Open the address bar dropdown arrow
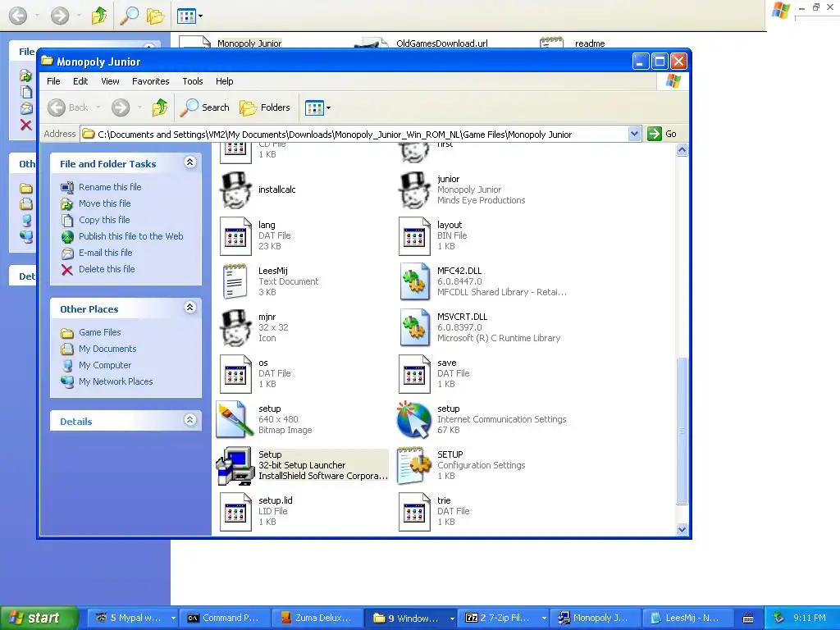 pos(634,134)
